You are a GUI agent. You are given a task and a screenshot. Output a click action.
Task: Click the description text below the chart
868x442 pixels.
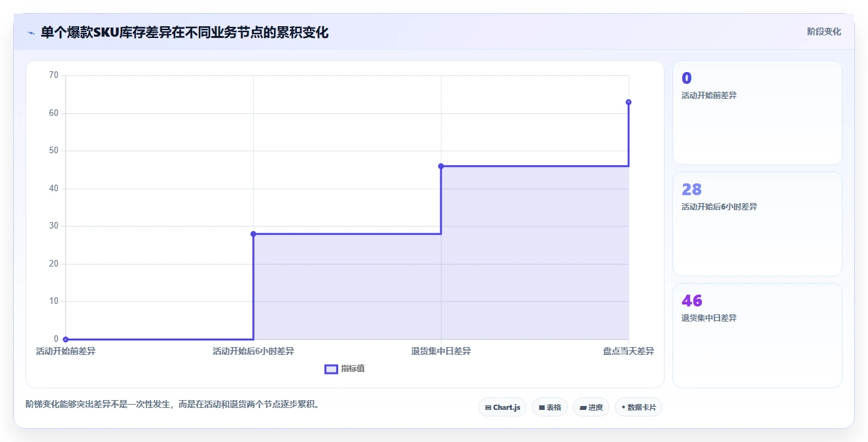(173, 404)
